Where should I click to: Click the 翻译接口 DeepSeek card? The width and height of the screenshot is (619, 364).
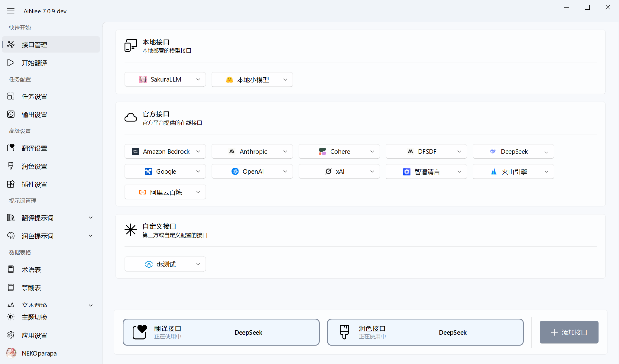tap(221, 332)
